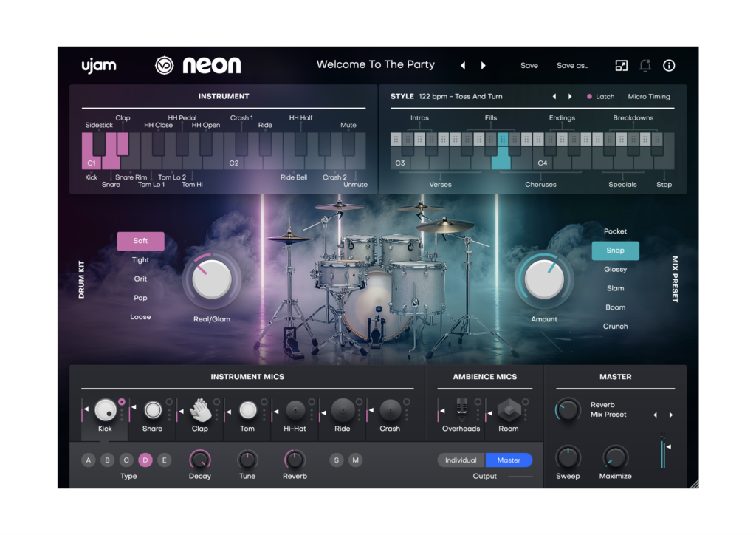Click the neon product logo

pyautogui.click(x=212, y=65)
